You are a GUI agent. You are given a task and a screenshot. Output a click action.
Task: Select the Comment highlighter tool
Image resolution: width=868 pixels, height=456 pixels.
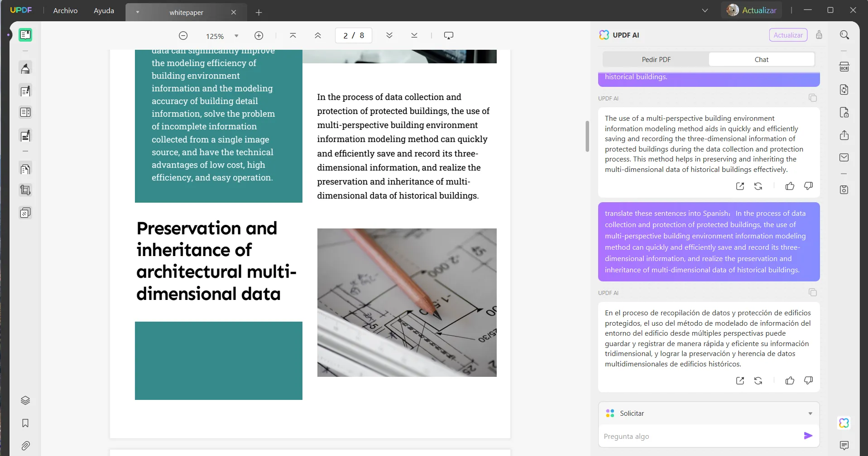(25, 68)
